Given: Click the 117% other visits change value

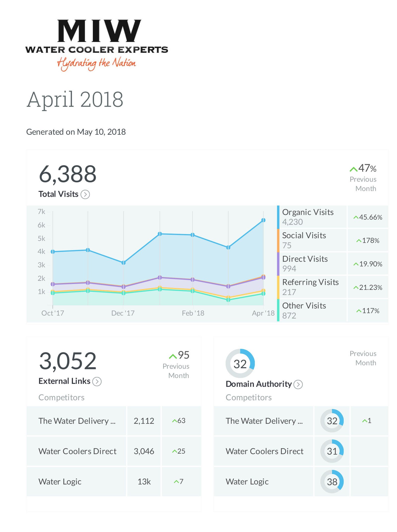Looking at the screenshot, I should pyautogui.click(x=368, y=311).
